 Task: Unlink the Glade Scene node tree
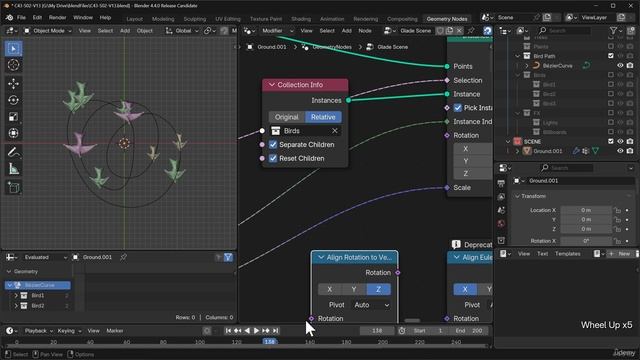pos(460,31)
